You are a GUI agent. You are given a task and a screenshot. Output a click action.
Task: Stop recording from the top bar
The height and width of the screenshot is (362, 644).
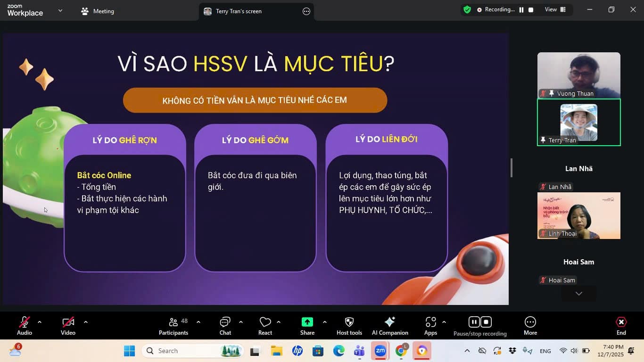tap(531, 9)
